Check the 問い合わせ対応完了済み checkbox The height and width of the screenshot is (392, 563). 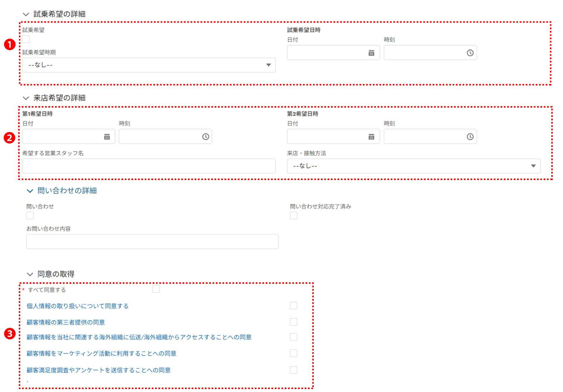[x=294, y=216]
